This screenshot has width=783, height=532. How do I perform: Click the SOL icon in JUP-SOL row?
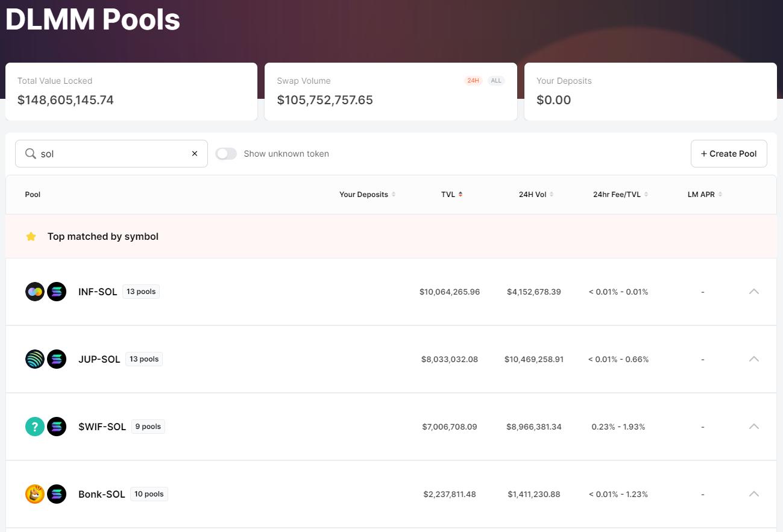tap(57, 359)
